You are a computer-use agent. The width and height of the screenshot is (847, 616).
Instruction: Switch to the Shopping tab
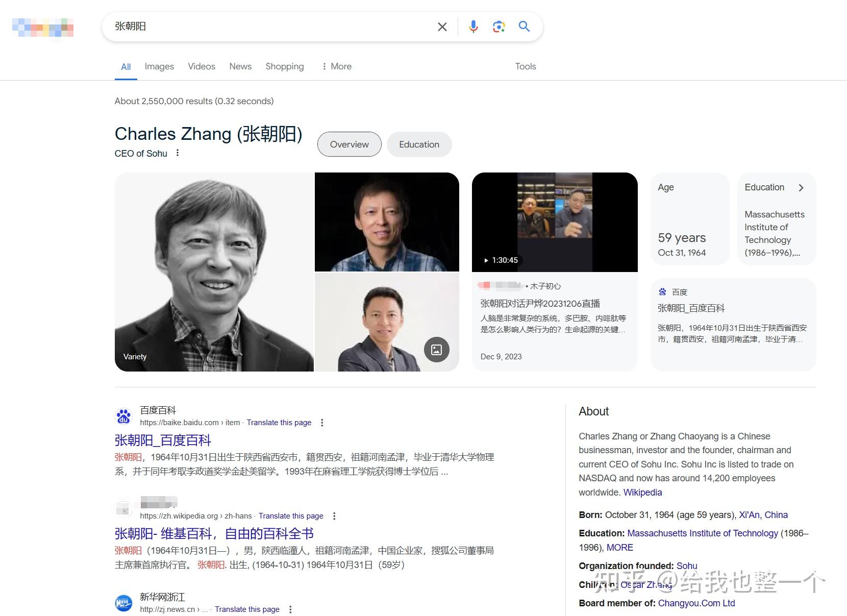click(x=285, y=66)
